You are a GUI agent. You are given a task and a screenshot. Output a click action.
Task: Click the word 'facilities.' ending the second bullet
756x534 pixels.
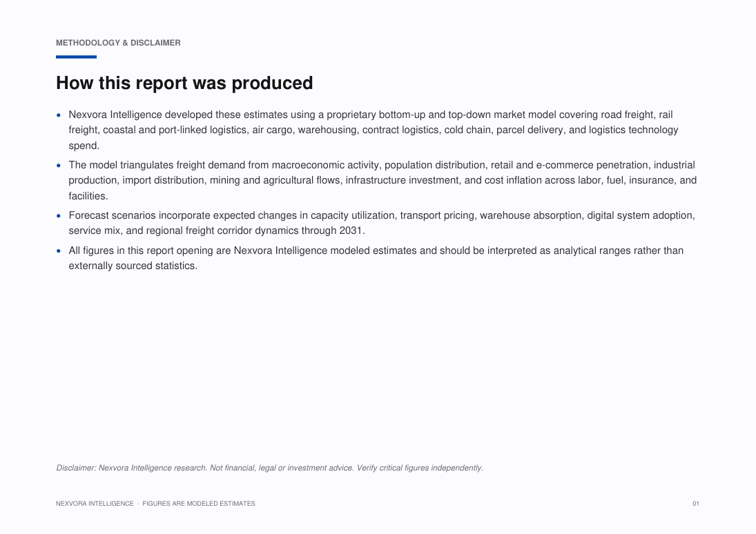(x=88, y=196)
